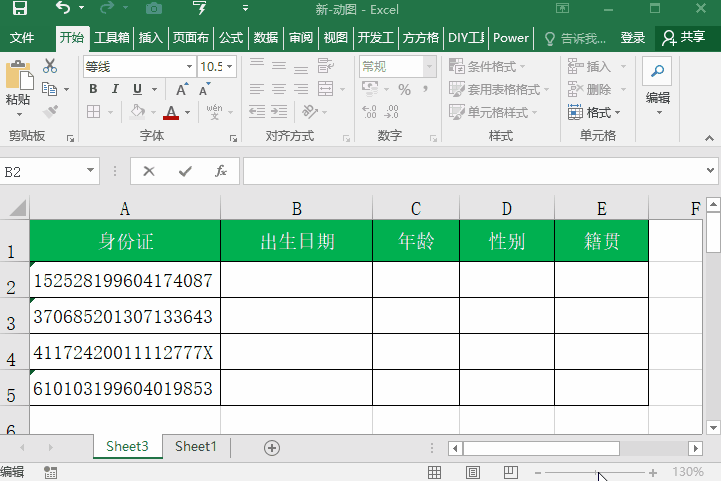
Task: Apply accounting number format icon
Action: coord(370,89)
